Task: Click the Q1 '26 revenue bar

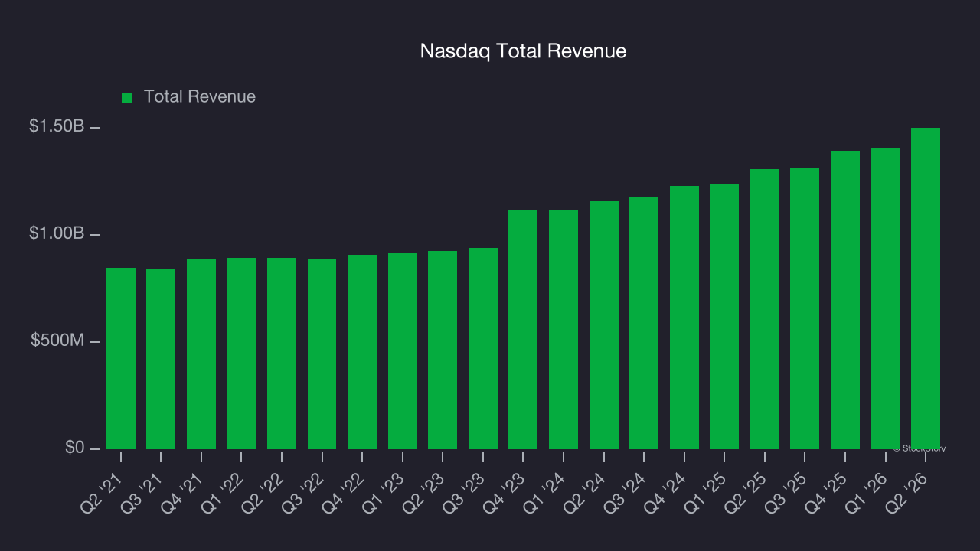Action: 886,298
